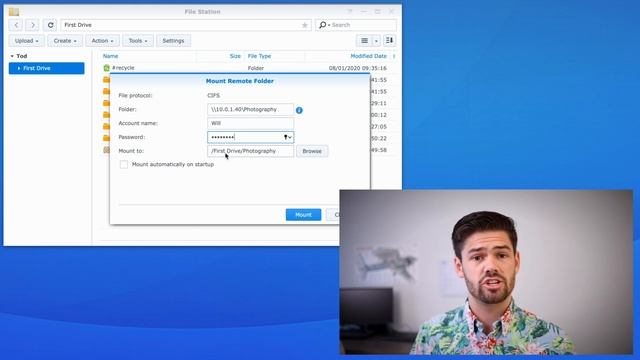Click the Folder path input field
The height and width of the screenshot is (360, 640).
pyautogui.click(x=250, y=109)
